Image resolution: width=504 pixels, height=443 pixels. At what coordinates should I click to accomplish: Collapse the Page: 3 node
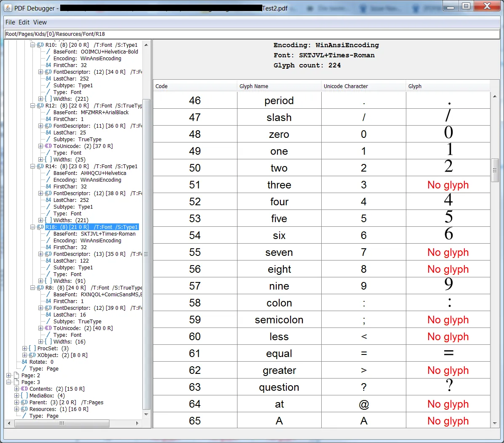point(9,382)
